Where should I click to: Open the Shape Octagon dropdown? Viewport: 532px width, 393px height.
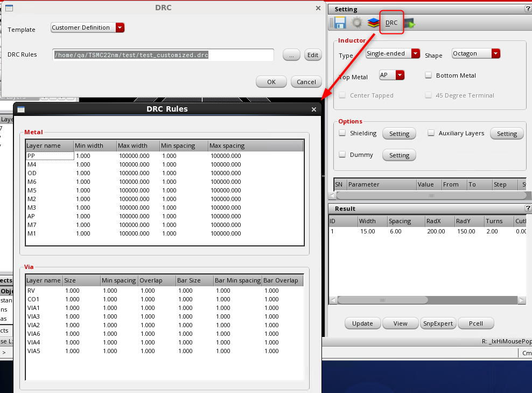pos(475,53)
